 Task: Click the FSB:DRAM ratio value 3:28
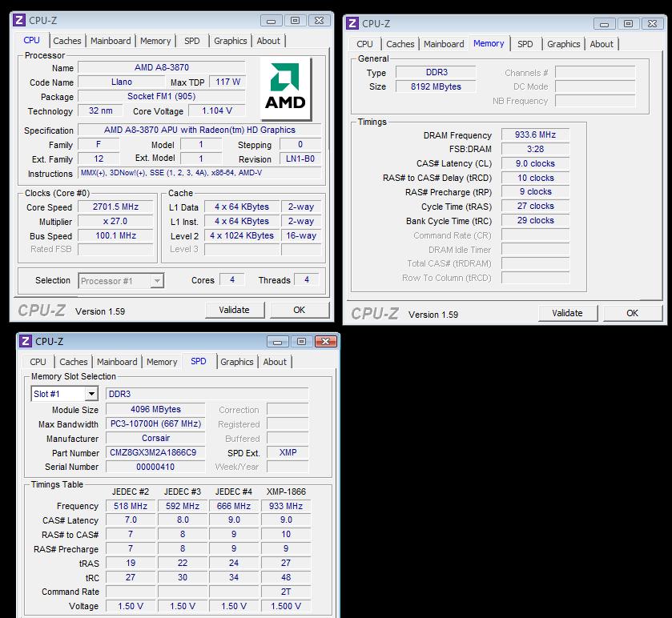pyautogui.click(x=535, y=149)
